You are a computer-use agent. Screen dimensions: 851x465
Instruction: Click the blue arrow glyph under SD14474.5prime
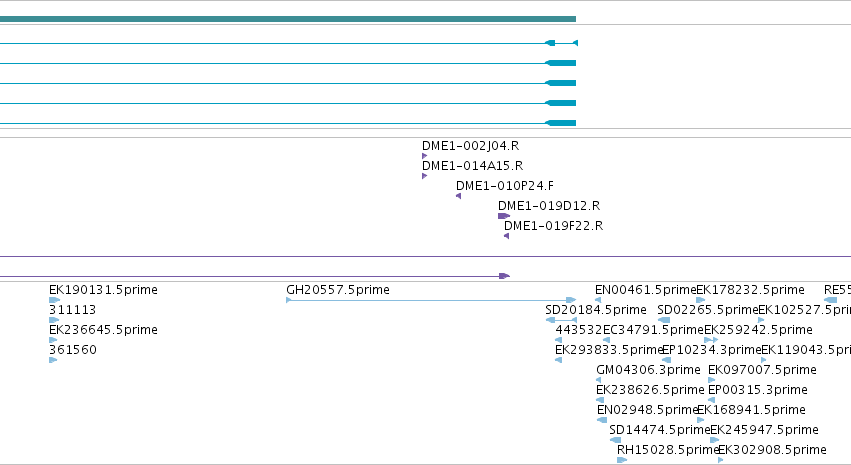pyautogui.click(x=615, y=440)
